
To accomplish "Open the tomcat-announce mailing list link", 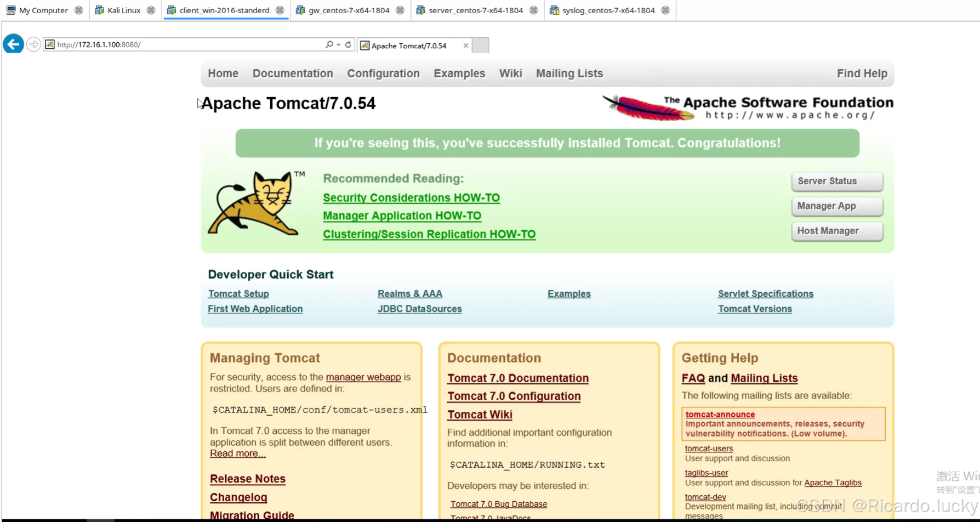I will [720, 415].
